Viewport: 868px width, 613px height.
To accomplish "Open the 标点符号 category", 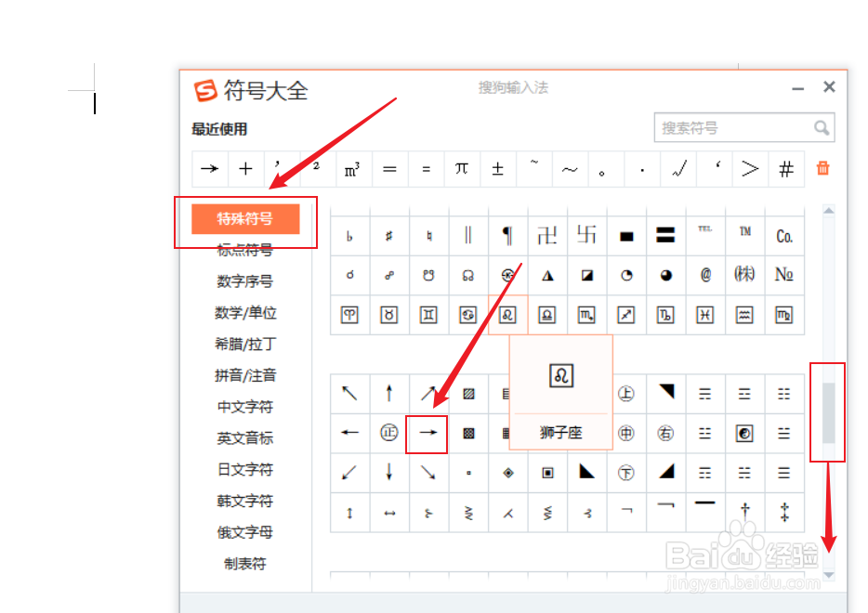I will click(245, 250).
